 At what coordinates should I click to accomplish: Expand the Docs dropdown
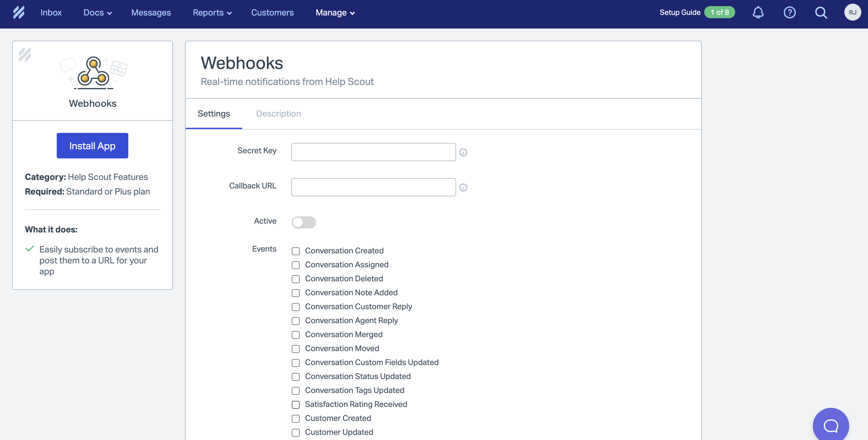point(97,12)
